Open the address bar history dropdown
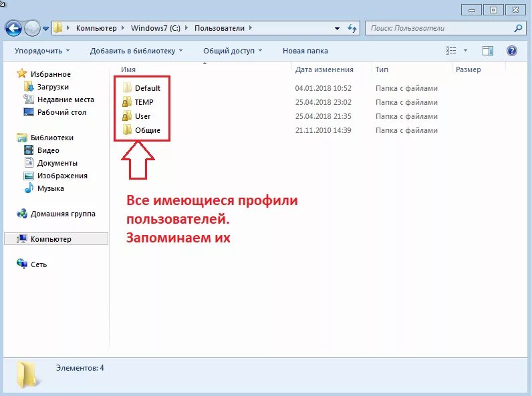The width and height of the screenshot is (532, 396). (337, 29)
